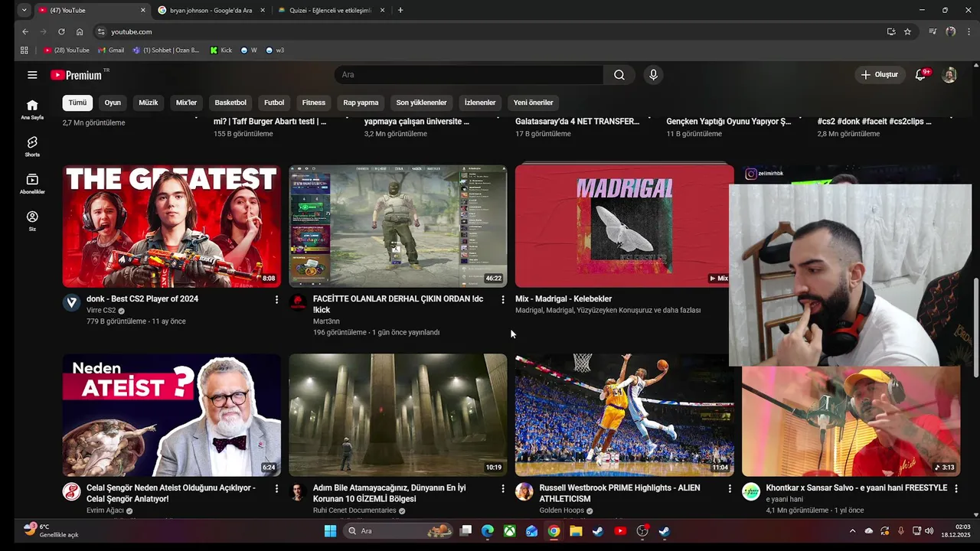Open the Gmail bookmark
Image resolution: width=980 pixels, height=551 pixels.
[x=112, y=50]
